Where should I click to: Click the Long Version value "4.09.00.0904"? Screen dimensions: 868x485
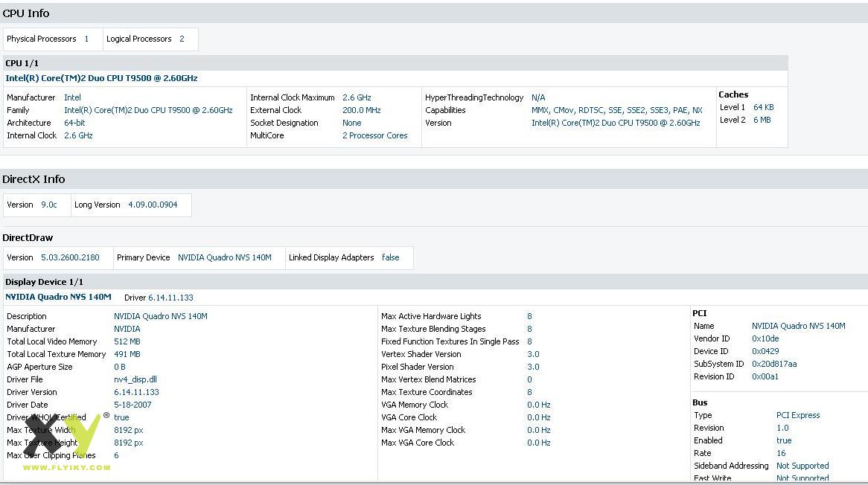(153, 205)
